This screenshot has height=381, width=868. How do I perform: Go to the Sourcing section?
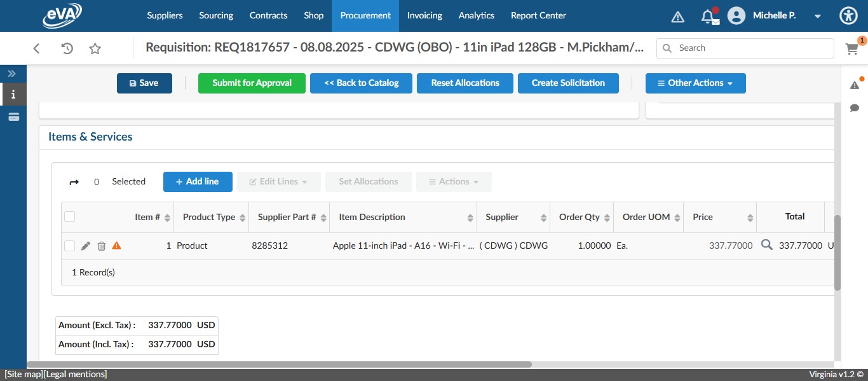point(215,15)
